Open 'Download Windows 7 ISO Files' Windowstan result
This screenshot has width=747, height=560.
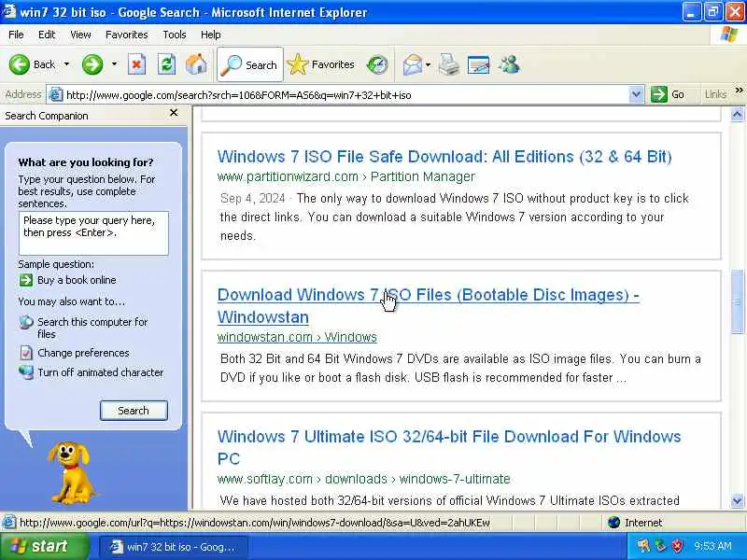click(x=429, y=306)
